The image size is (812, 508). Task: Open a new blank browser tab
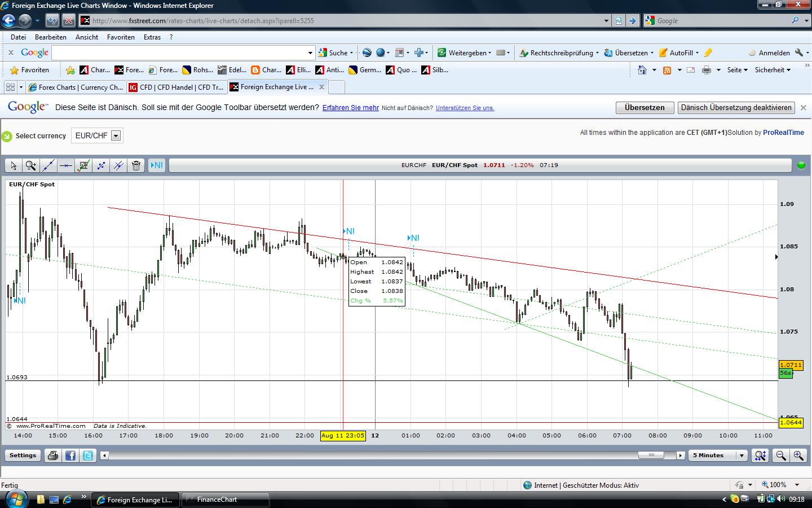tap(336, 87)
